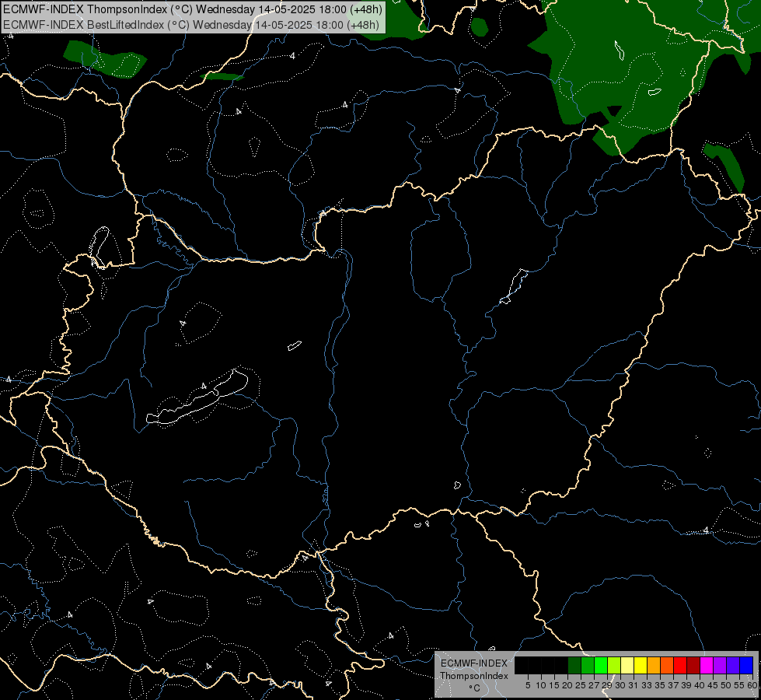
Task: Click the legend tick value 60
Action: coord(752,685)
